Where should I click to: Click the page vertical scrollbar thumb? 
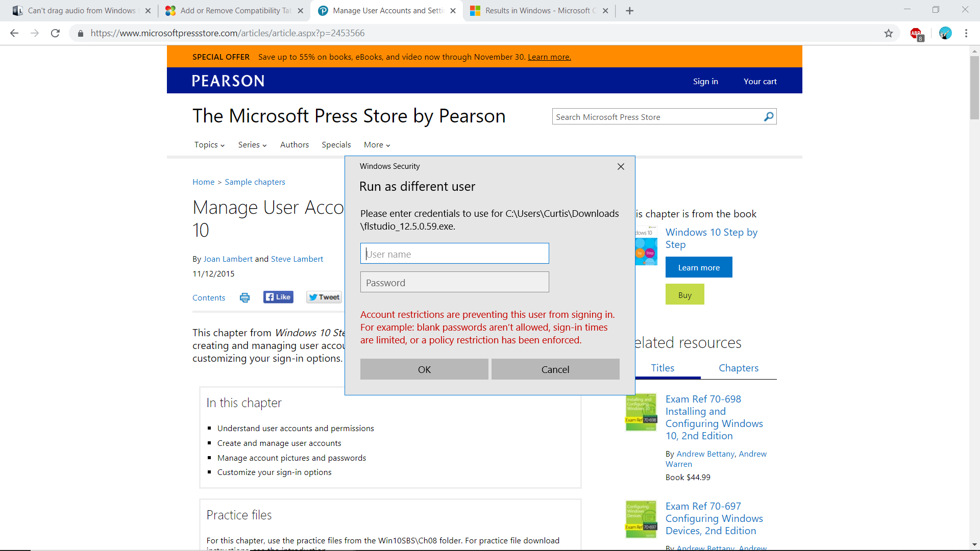click(974, 87)
